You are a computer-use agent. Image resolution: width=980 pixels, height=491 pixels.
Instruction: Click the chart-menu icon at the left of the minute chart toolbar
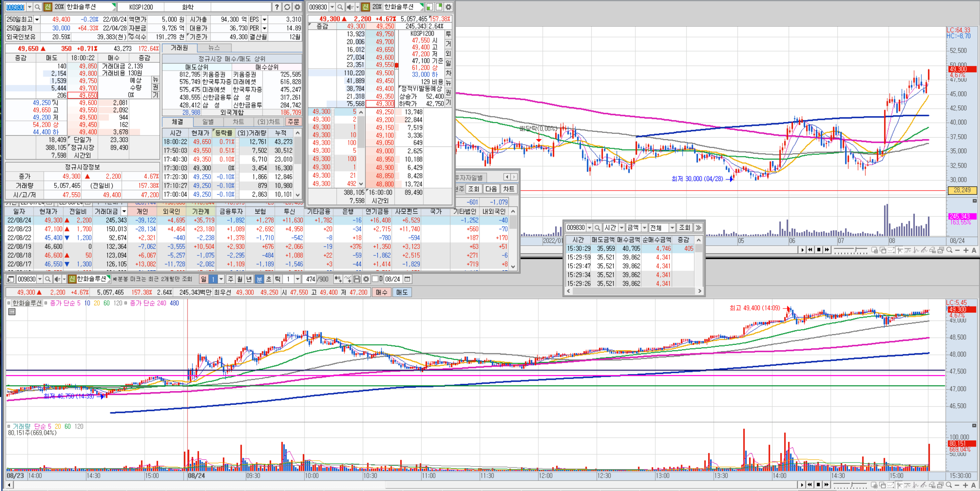[x=11, y=279]
